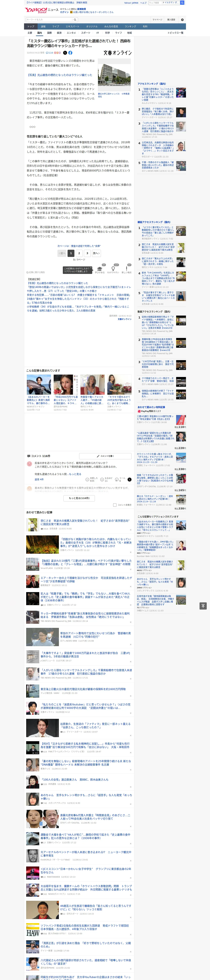Open the 購入履歴 link

171,19
